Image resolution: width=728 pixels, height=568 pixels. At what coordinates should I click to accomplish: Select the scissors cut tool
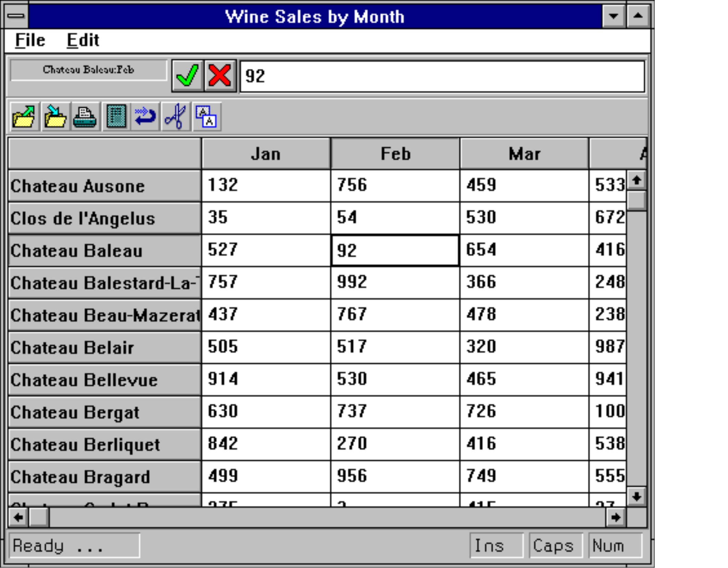175,117
